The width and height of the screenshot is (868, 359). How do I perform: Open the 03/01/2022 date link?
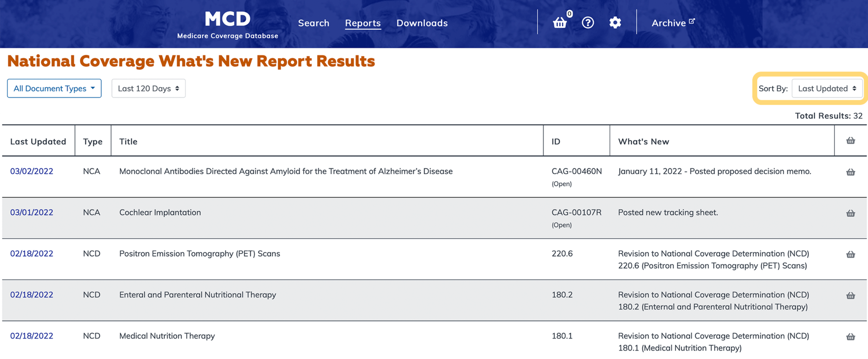[32, 212]
